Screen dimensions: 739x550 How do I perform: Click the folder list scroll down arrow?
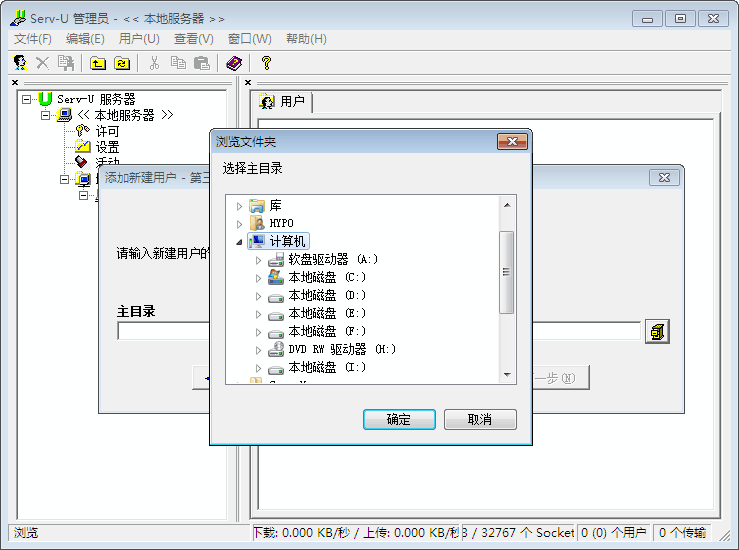pyautogui.click(x=506, y=375)
